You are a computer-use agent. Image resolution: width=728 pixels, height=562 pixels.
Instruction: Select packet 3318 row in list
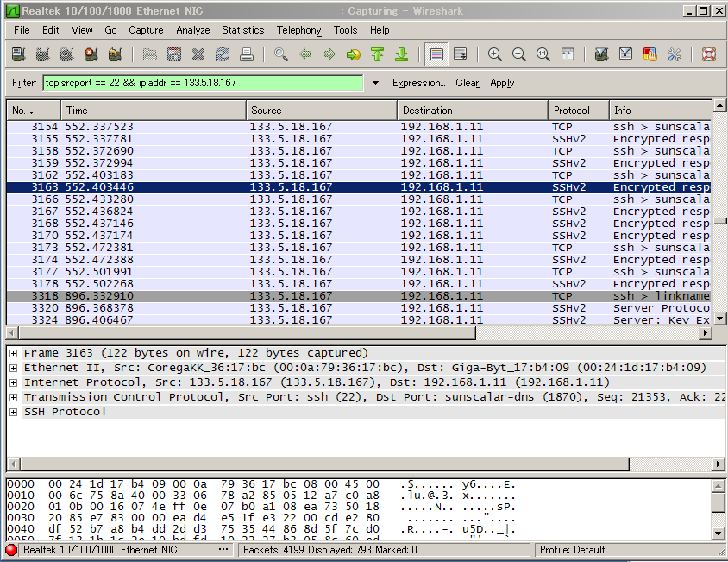point(359,296)
